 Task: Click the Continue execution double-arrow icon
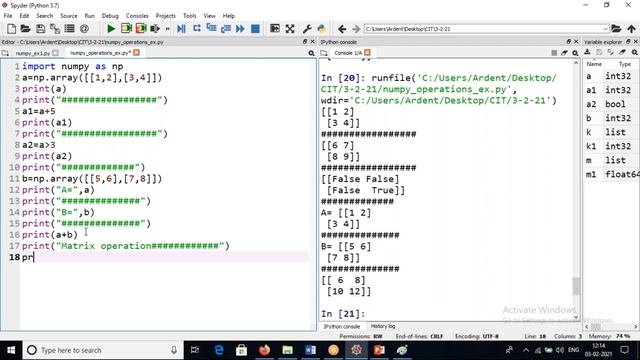[240, 29]
